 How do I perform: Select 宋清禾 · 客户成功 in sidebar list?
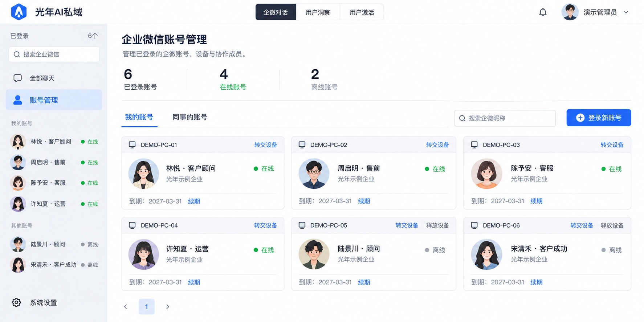coord(54,265)
